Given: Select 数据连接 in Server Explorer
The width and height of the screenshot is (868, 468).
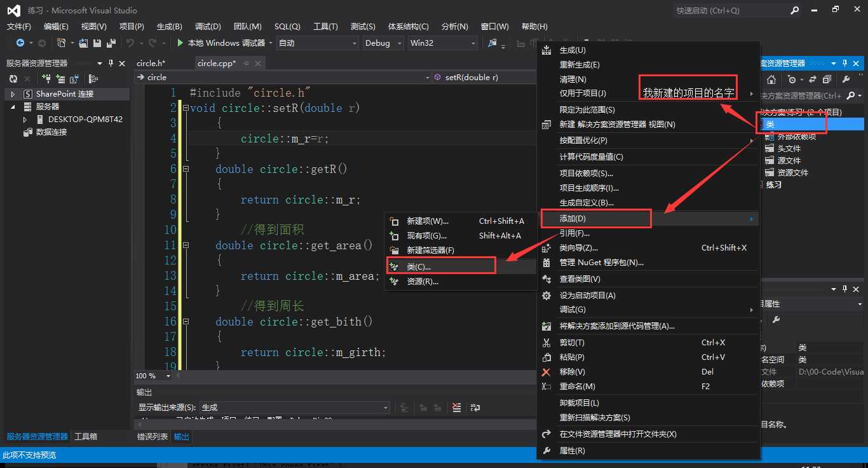Looking at the screenshot, I should pos(51,132).
